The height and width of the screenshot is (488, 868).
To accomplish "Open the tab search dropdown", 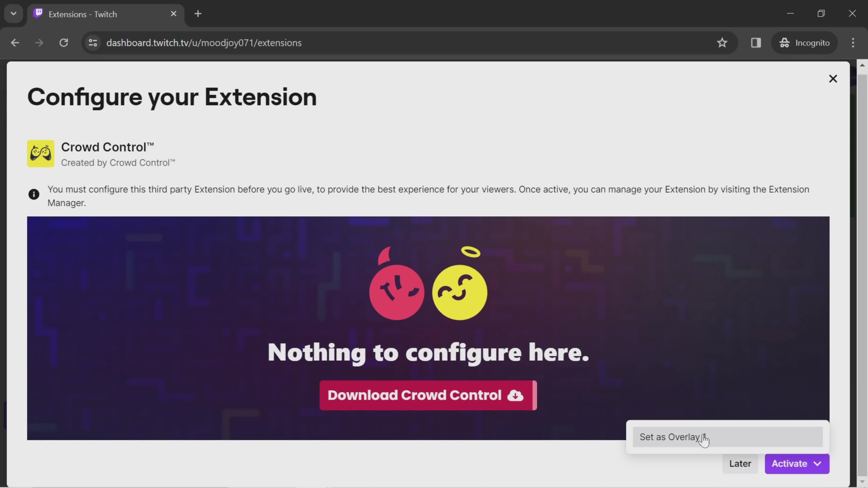I will click(x=14, y=14).
